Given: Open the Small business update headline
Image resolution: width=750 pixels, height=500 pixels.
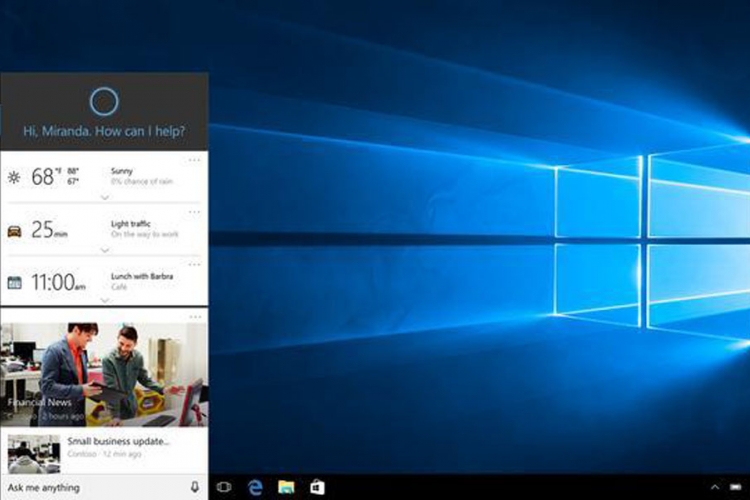Looking at the screenshot, I should click(118, 441).
